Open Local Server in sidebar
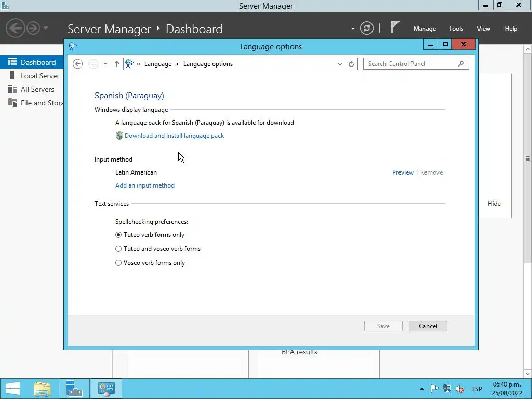This screenshot has width=532, height=399. 32,76
